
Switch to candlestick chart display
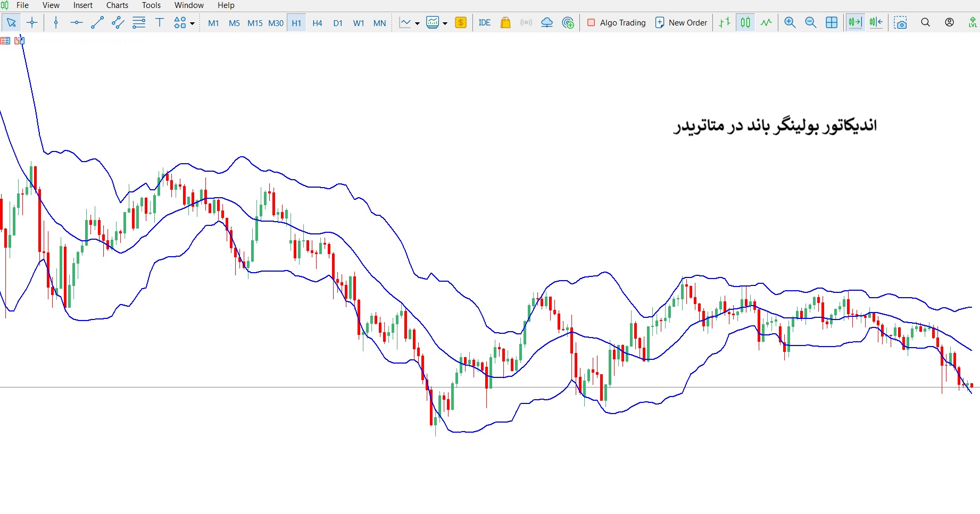tap(745, 23)
